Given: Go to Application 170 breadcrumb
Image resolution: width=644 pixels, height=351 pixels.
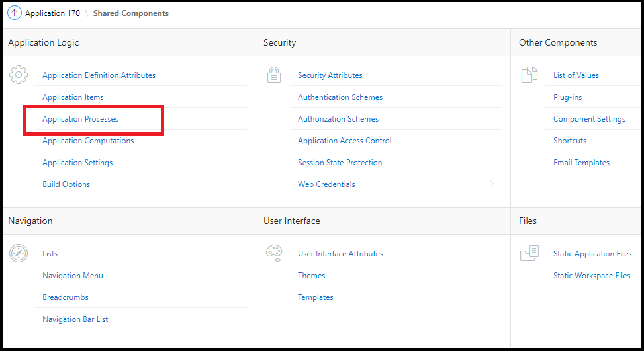Looking at the screenshot, I should point(52,13).
